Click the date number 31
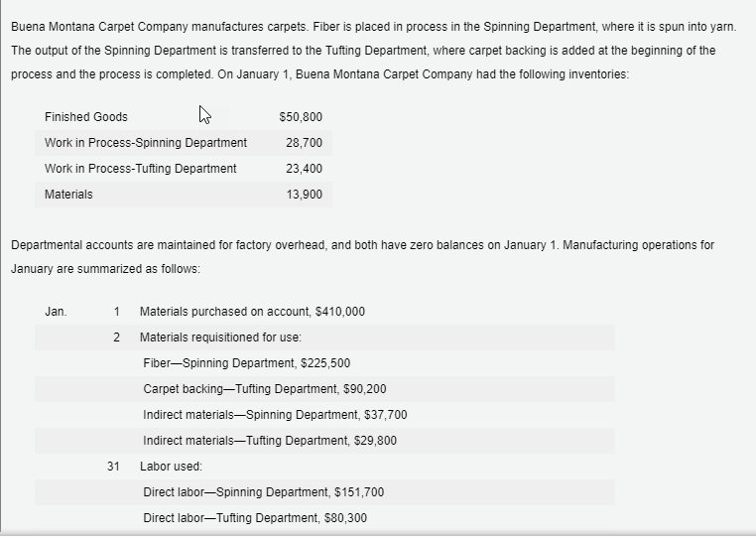Image resolution: width=756 pixels, height=541 pixels. coord(114,467)
